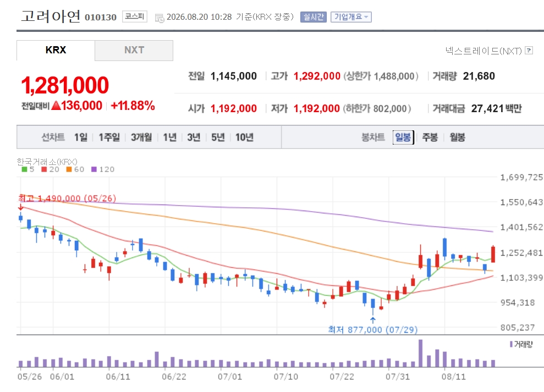544x392 pixels.
Task: Select the 3년 line chart period
Action: pyautogui.click(x=194, y=137)
